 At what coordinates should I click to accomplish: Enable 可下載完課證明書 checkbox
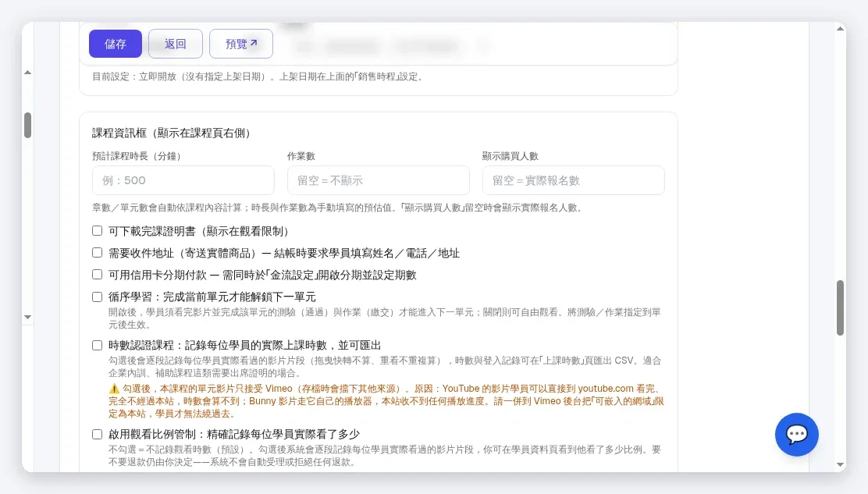[x=97, y=231]
